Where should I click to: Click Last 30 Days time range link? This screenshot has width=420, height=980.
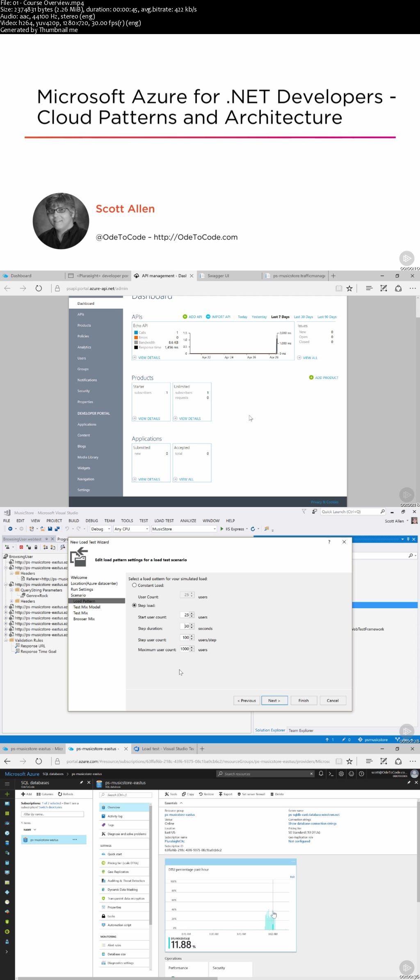click(x=303, y=317)
